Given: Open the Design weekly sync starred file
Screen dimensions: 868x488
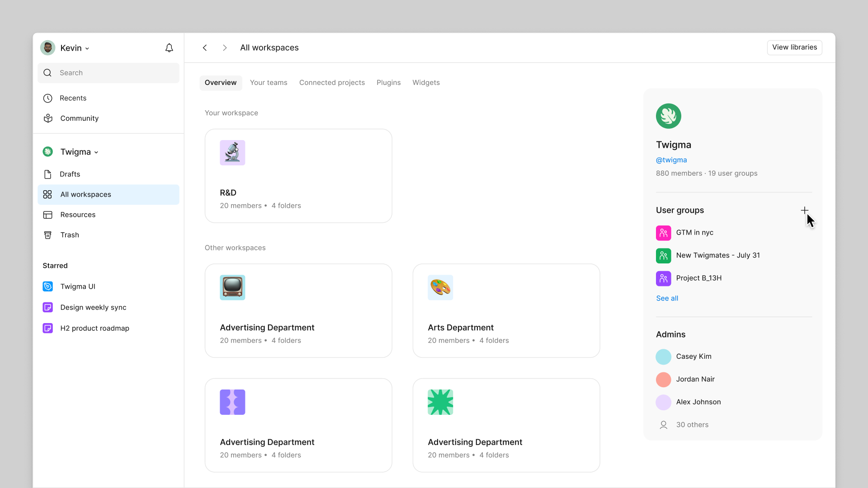Looking at the screenshot, I should click(93, 307).
